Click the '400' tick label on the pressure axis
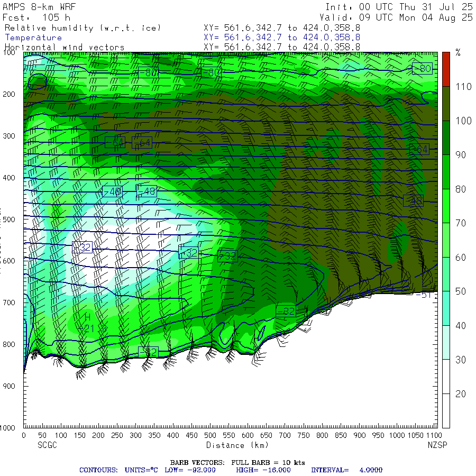 [9, 178]
